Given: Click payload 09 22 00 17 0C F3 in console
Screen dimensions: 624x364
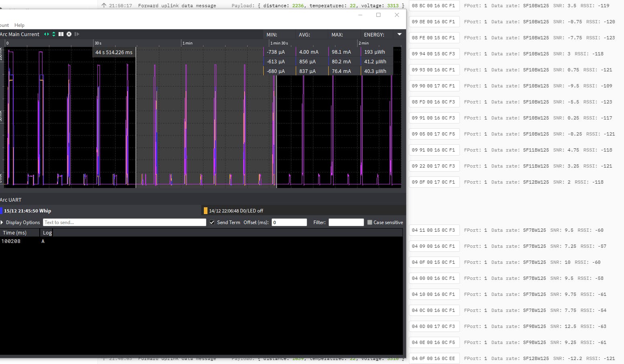Looking at the screenshot, I should [433, 166].
